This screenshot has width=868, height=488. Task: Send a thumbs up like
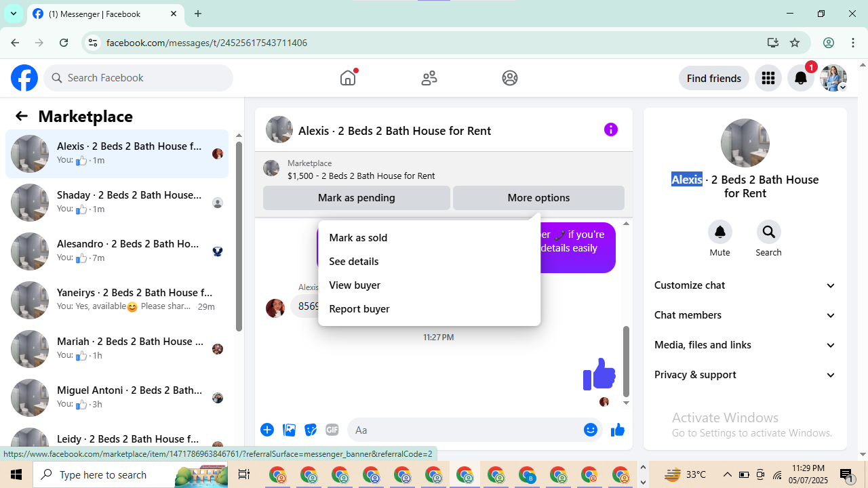[x=617, y=430]
